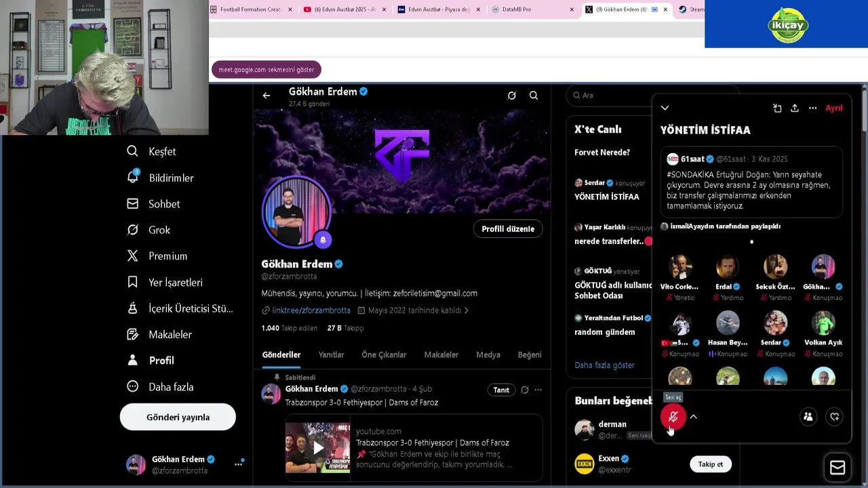This screenshot has width=868, height=488.
Task: Select Volkan Ayık speaker avatar
Action: [x=823, y=323]
